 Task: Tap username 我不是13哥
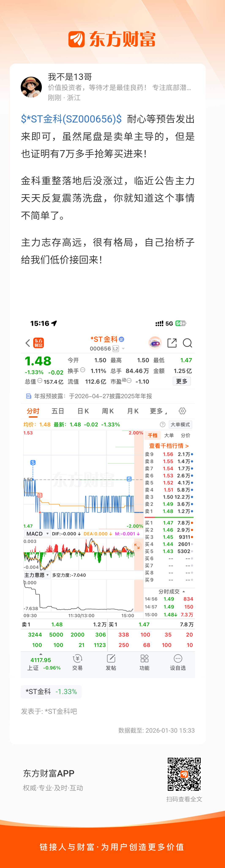(x=70, y=77)
